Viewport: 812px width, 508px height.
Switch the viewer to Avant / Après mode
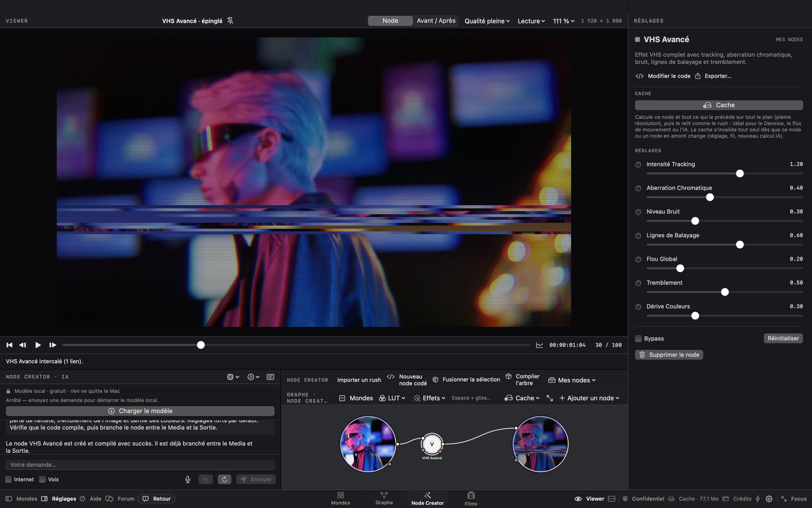[436, 21]
